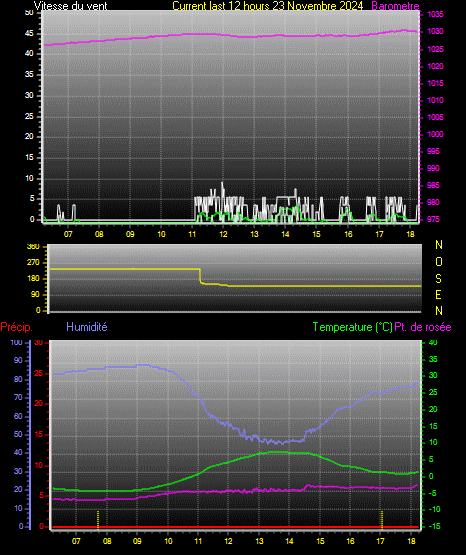Click the 'S' compass letter on direction chart
The width and height of the screenshot is (466, 555).
[438, 279]
